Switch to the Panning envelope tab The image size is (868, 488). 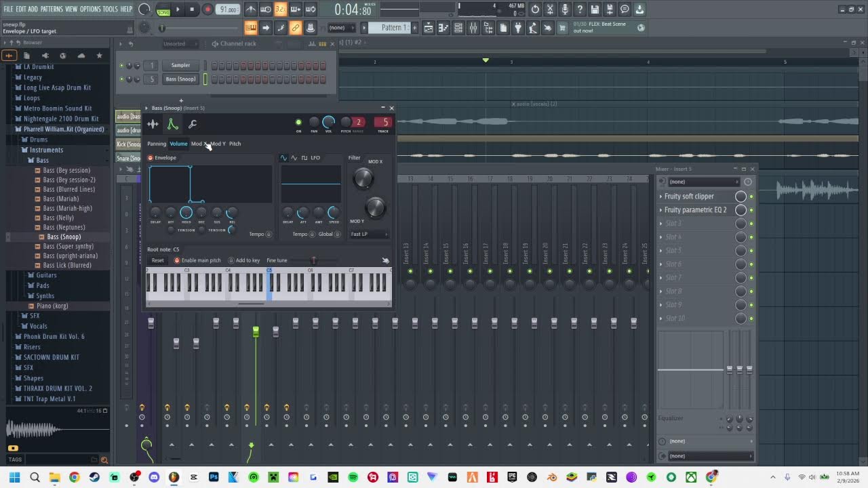pos(157,144)
